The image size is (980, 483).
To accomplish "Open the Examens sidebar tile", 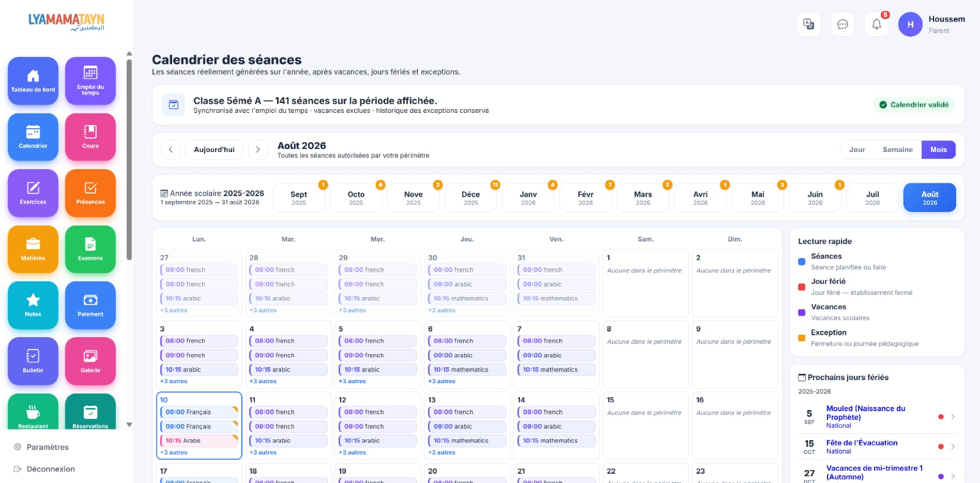I will [x=91, y=249].
